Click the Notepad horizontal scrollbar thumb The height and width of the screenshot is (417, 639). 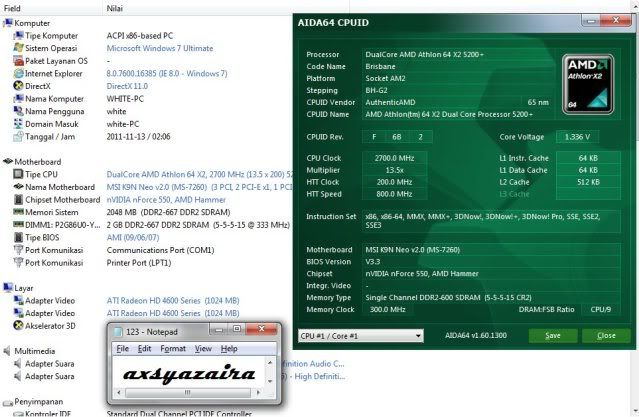point(187,393)
